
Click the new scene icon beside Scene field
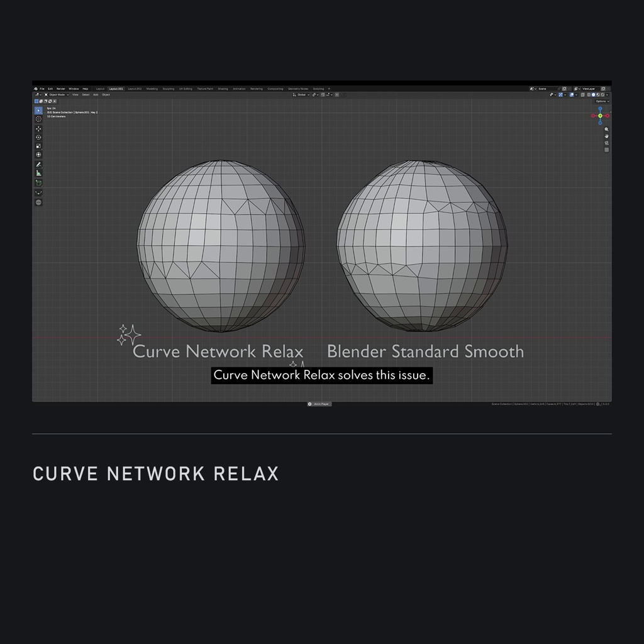click(564, 89)
